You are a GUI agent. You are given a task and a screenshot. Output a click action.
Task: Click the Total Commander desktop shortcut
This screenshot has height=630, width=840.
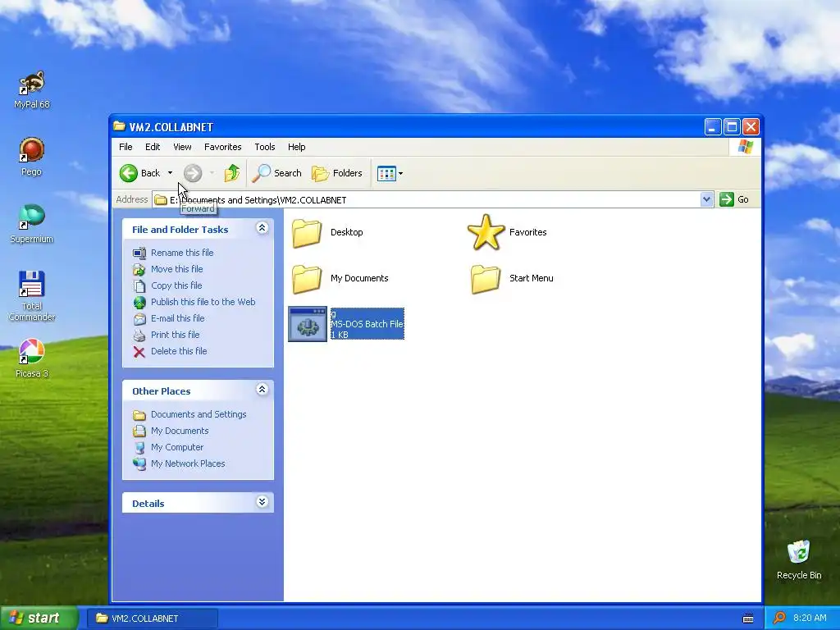[32, 295]
